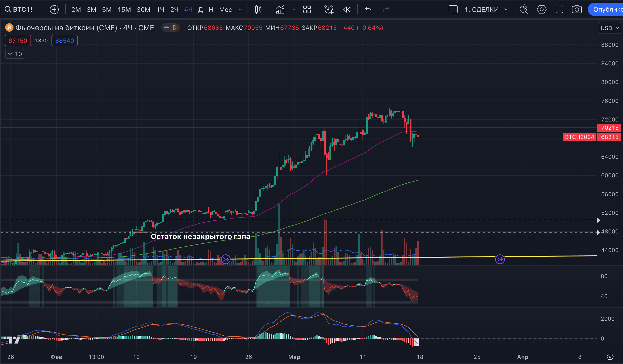Start bar replay with rewind icon
This screenshot has width=623, height=364.
[x=347, y=9]
